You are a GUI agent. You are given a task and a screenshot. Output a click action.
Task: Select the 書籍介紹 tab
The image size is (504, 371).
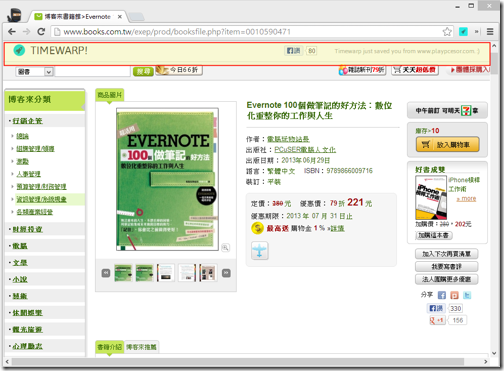109,347
